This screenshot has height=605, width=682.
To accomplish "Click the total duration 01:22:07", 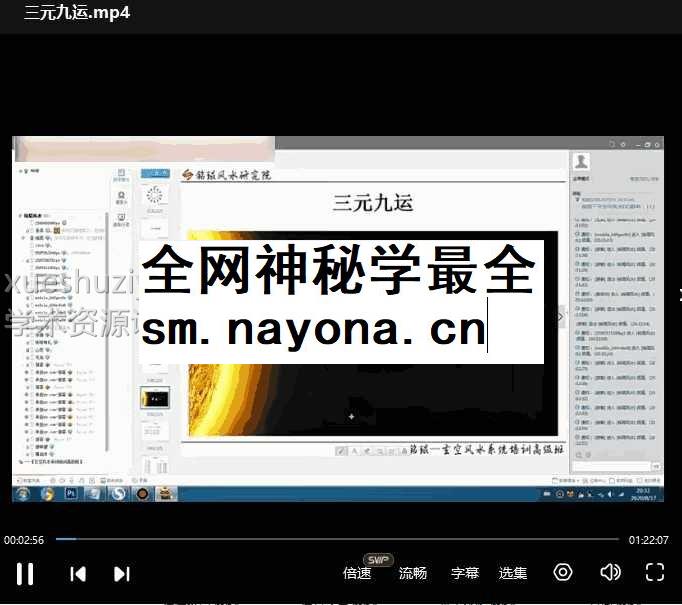I will tap(649, 540).
